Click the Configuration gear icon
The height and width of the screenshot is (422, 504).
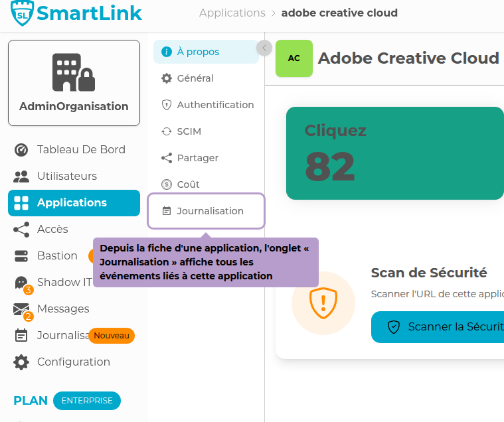click(x=21, y=362)
